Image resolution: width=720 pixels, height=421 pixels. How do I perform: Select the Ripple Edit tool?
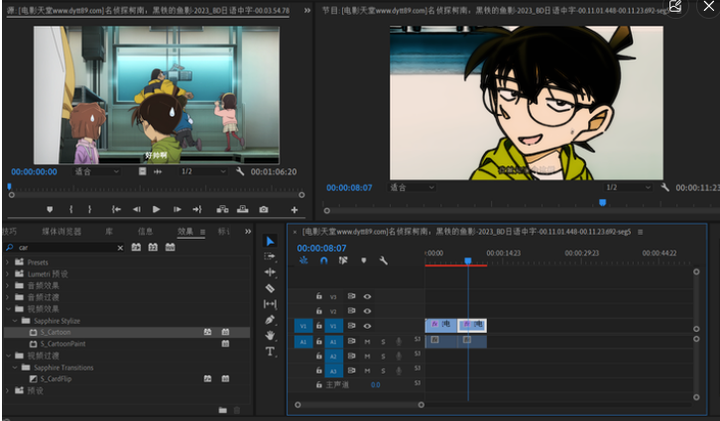click(x=270, y=272)
